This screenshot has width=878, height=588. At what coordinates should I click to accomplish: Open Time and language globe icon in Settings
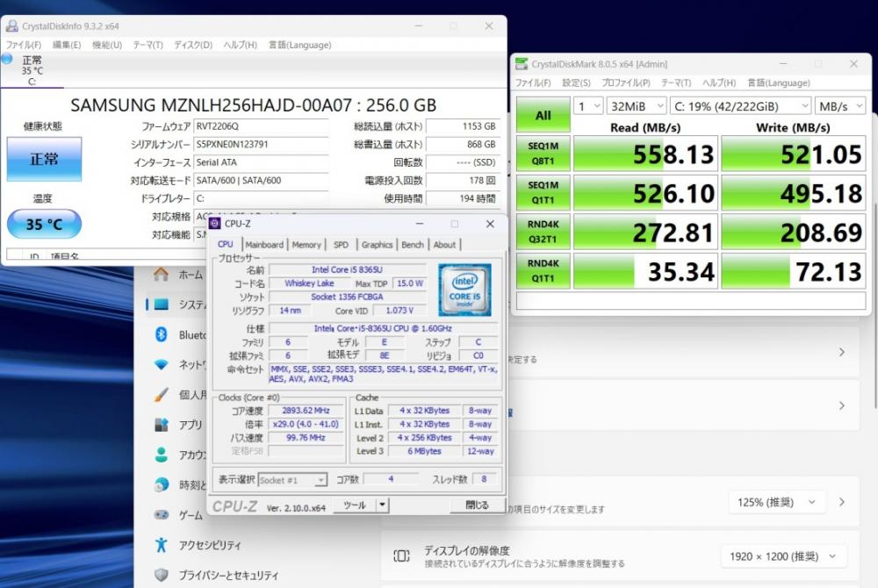162,484
